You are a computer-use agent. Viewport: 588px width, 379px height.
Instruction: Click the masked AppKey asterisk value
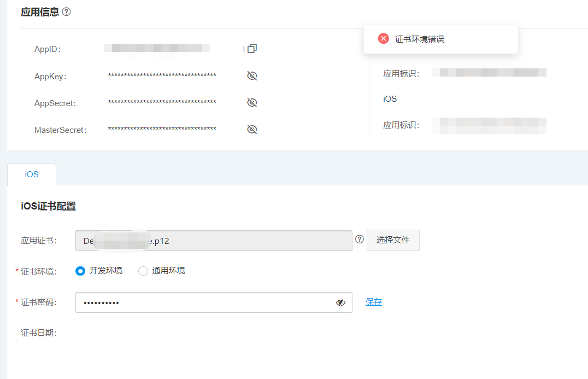(x=162, y=75)
